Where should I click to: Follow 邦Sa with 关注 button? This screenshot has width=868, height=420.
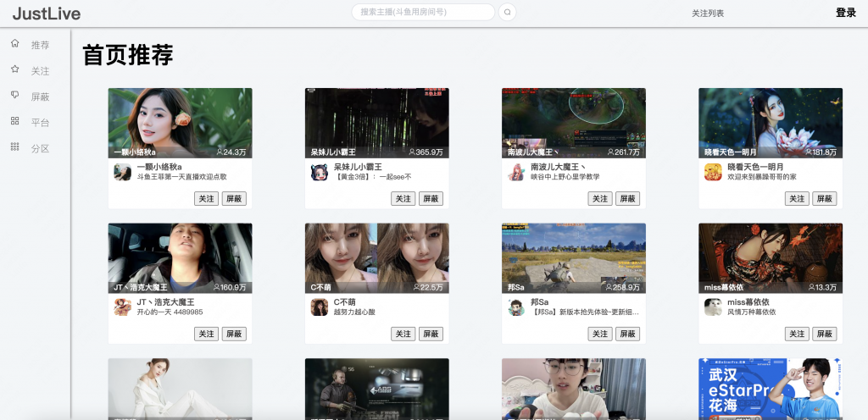pos(600,334)
